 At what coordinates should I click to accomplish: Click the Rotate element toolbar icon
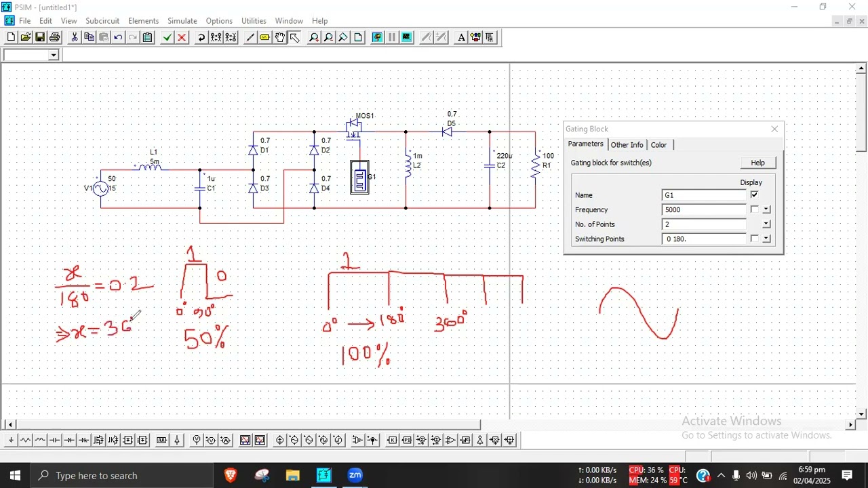(201, 37)
